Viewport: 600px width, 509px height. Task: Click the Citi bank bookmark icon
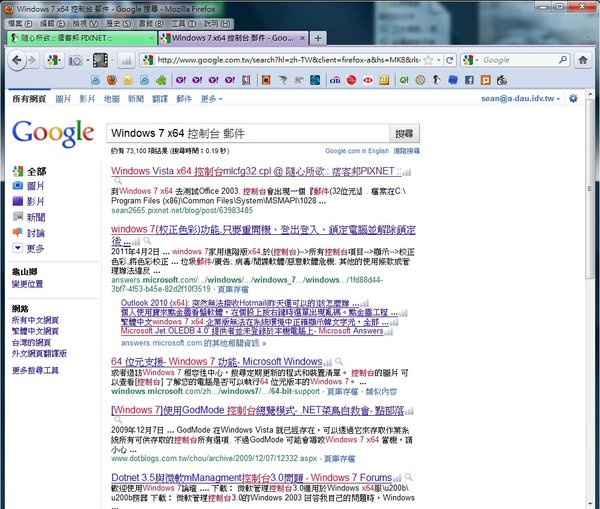coord(335,80)
